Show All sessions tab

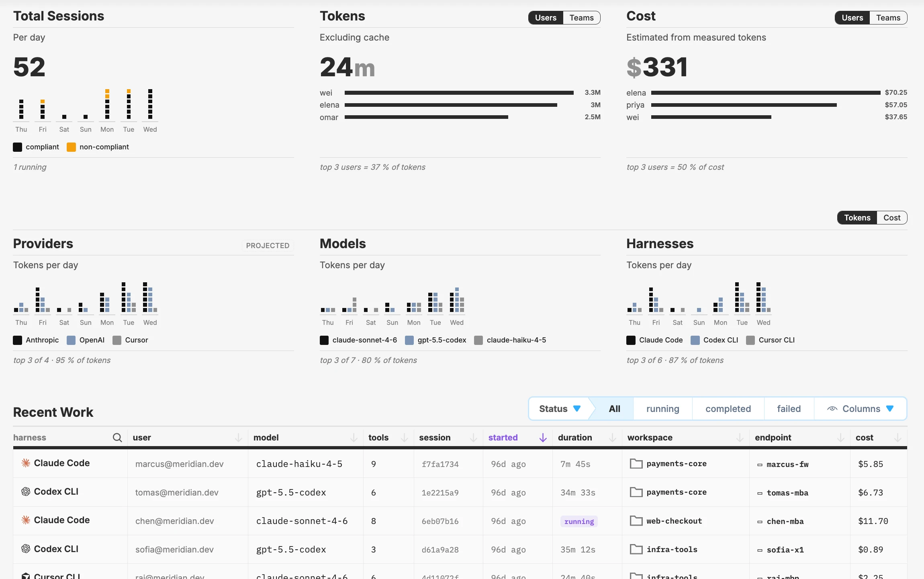pos(614,409)
